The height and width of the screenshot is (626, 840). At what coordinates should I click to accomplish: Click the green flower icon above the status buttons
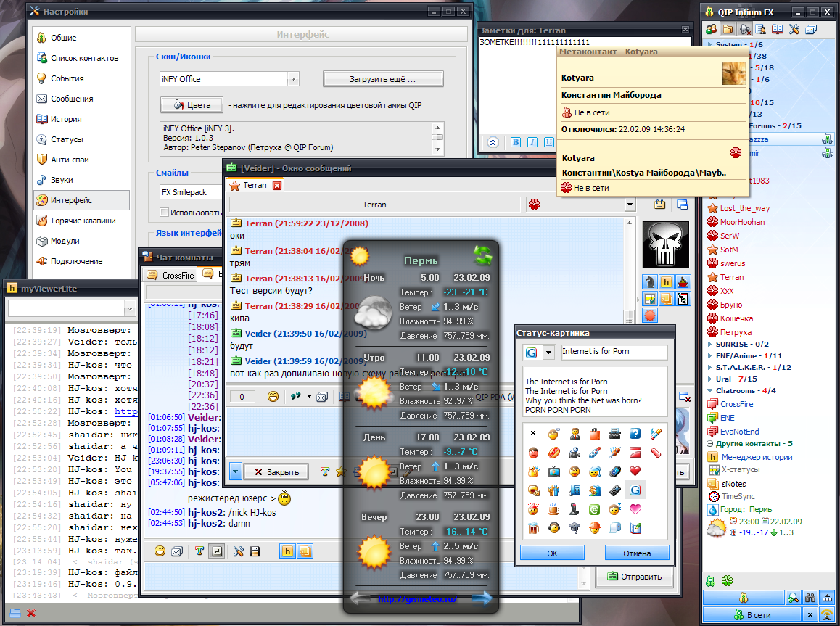tap(727, 580)
